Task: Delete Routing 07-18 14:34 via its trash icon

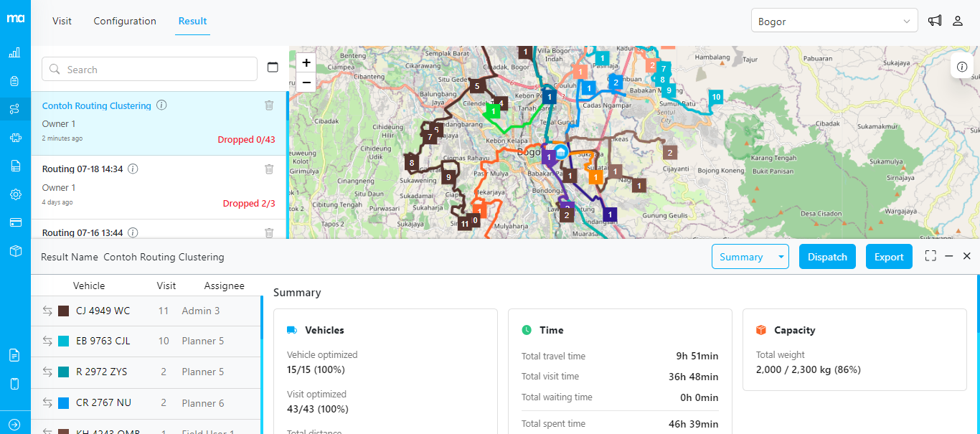Action: [x=269, y=169]
